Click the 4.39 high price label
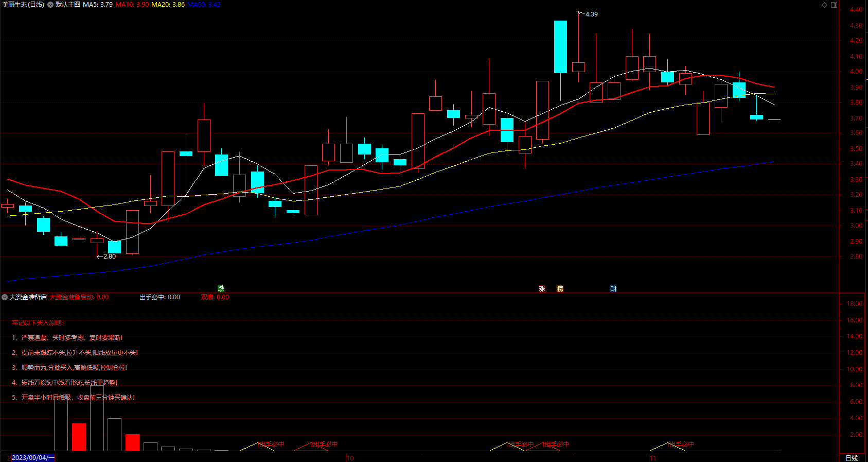Viewport: 868px width, 462px height. click(591, 14)
